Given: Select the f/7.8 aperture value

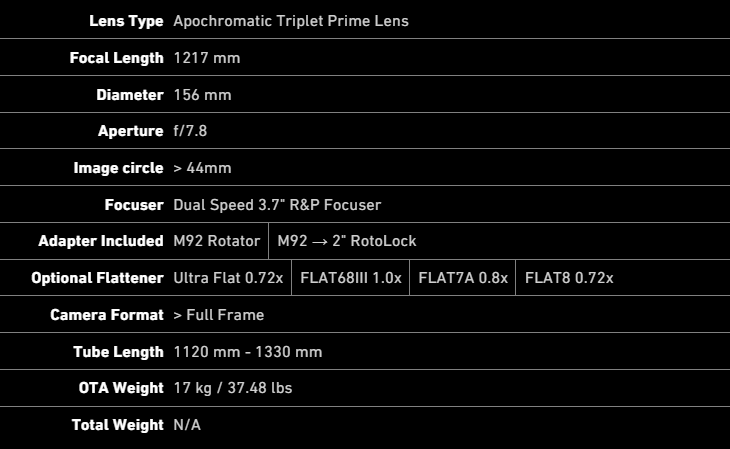Looking at the screenshot, I should tap(190, 131).
